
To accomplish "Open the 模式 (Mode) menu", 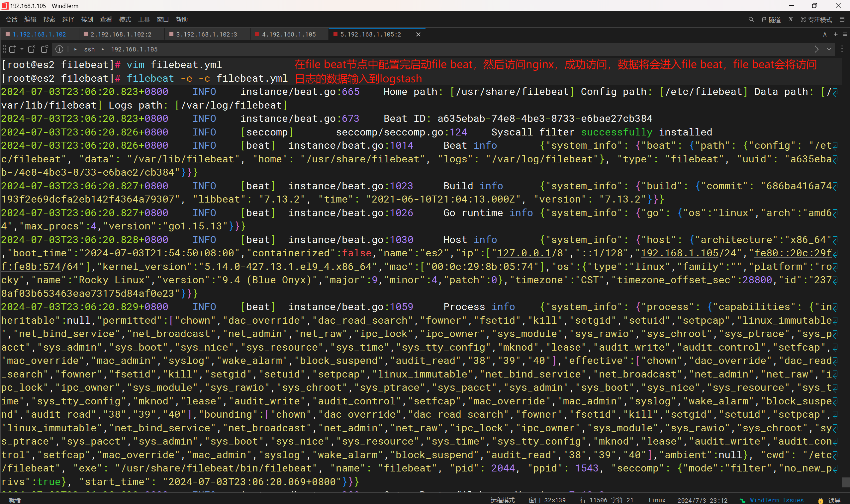I will (x=125, y=20).
